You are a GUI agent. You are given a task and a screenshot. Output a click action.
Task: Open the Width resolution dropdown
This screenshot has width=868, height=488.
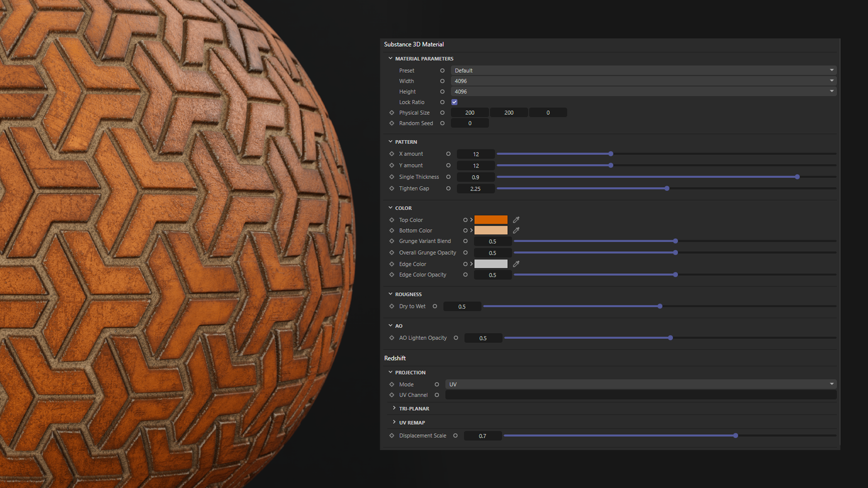pyautogui.click(x=643, y=81)
